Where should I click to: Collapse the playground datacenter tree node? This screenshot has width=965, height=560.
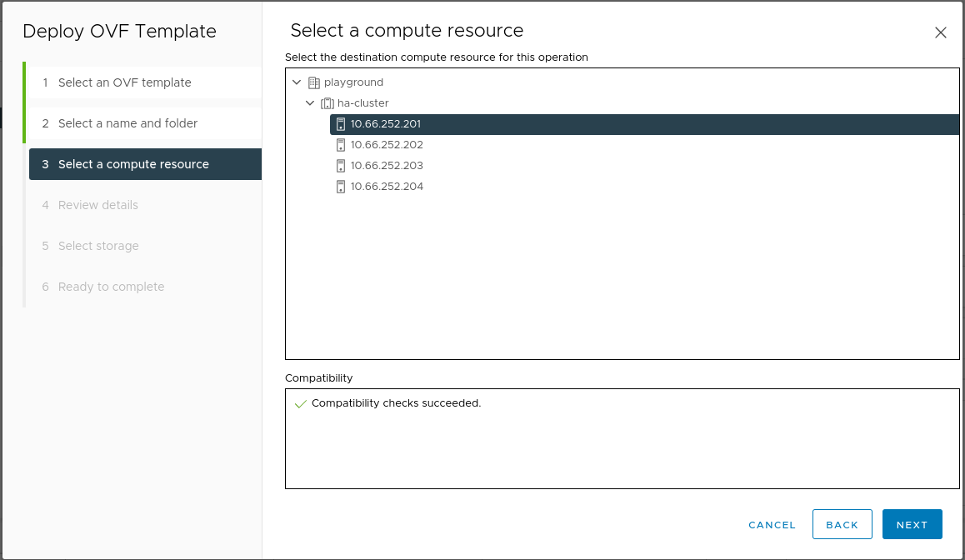click(297, 82)
